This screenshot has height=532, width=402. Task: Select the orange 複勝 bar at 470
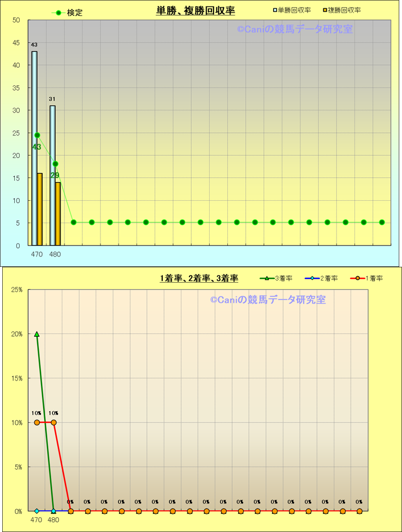tap(40, 209)
